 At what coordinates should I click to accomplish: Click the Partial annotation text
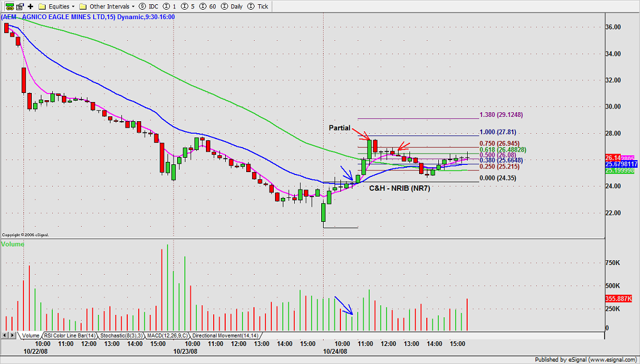[x=340, y=128]
